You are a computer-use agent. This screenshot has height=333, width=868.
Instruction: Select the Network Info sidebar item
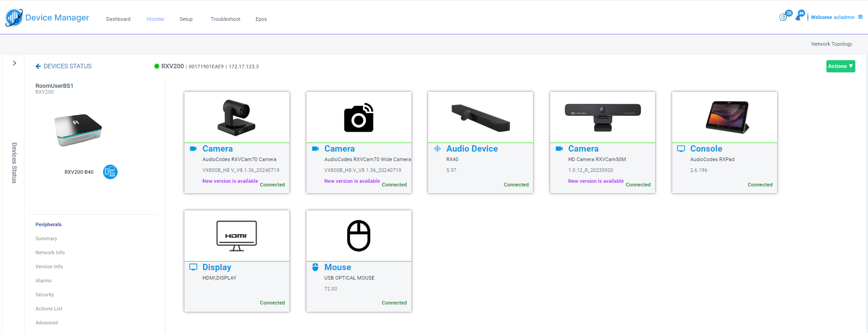click(50, 252)
